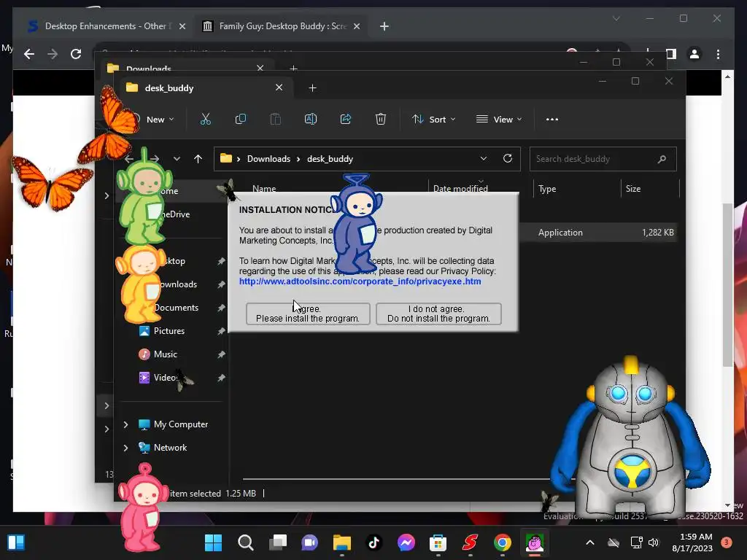The image size is (747, 560).
Task: Open the adtoolsinc privacy policy link
Action: (x=360, y=281)
